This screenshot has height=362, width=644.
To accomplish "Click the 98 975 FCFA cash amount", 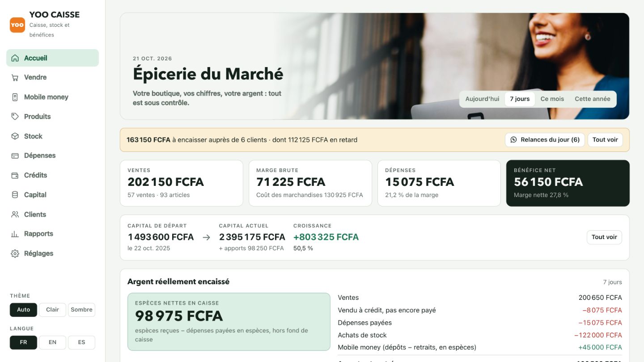I will tap(179, 316).
